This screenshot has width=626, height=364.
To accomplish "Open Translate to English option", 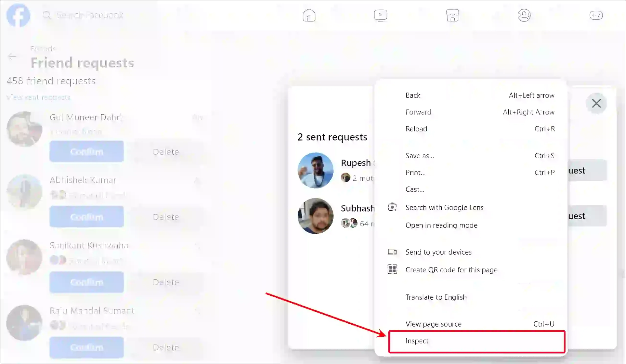I will click(x=436, y=297).
